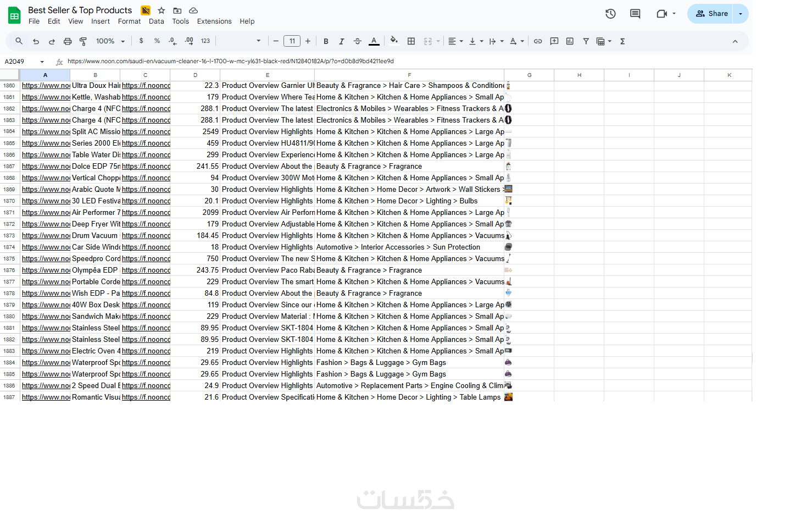Open the horizontal align dropdown
This screenshot has width=812, height=520.
click(x=455, y=41)
